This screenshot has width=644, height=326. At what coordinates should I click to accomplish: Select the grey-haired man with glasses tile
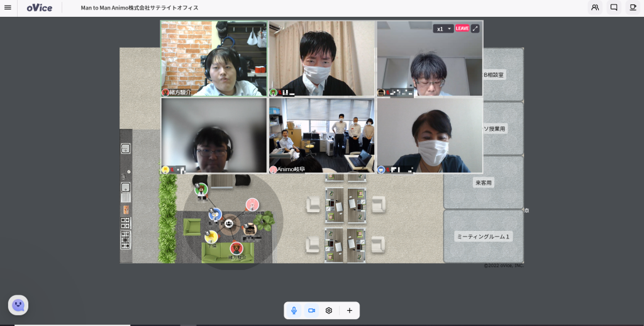[430, 59]
